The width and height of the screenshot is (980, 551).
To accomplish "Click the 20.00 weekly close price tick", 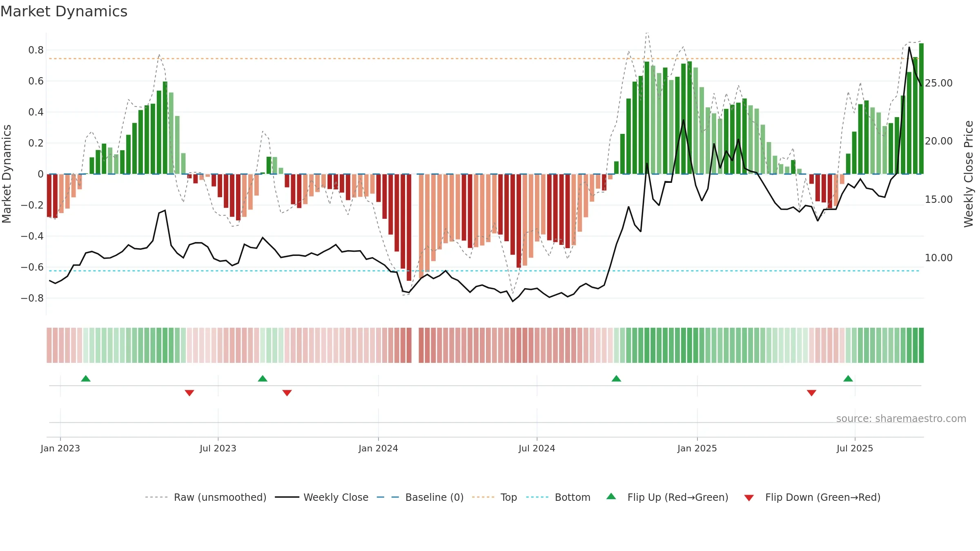I will [x=939, y=141].
